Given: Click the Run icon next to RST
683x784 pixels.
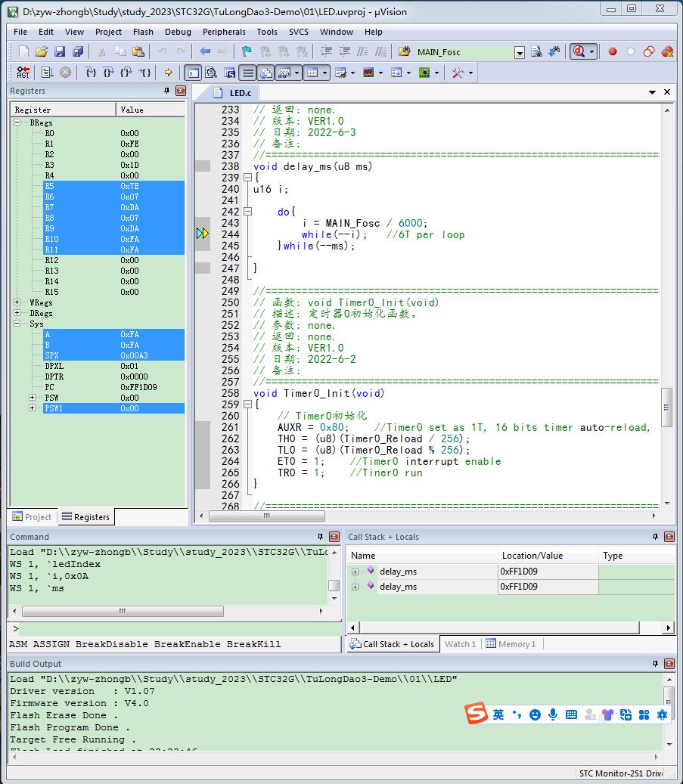Looking at the screenshot, I should 47,73.
